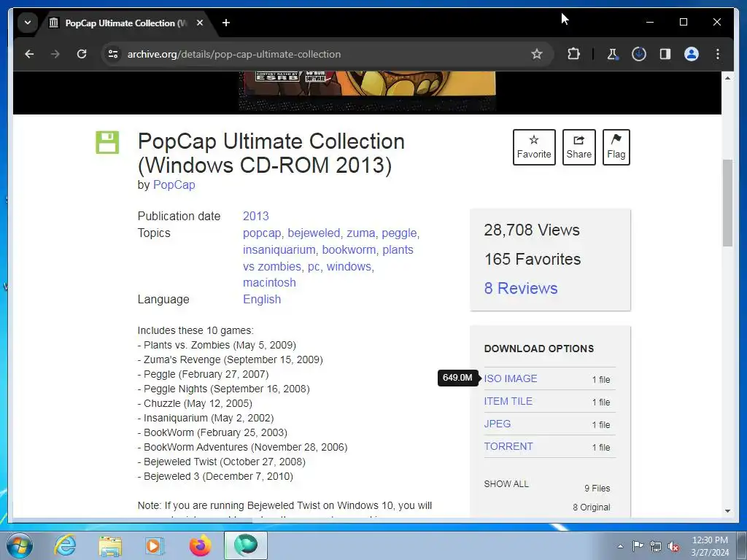Open the user profile avatar menu
This screenshot has height=560, width=747.
pyautogui.click(x=692, y=54)
